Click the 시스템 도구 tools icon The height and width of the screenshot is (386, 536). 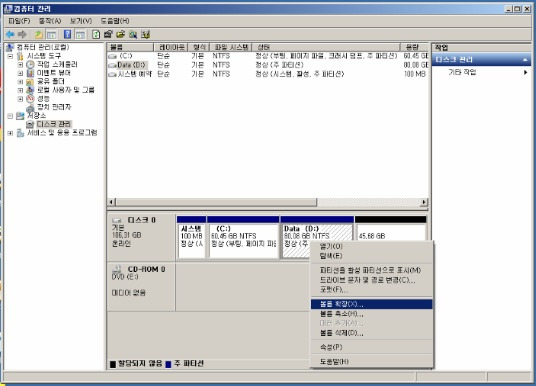click(x=21, y=56)
